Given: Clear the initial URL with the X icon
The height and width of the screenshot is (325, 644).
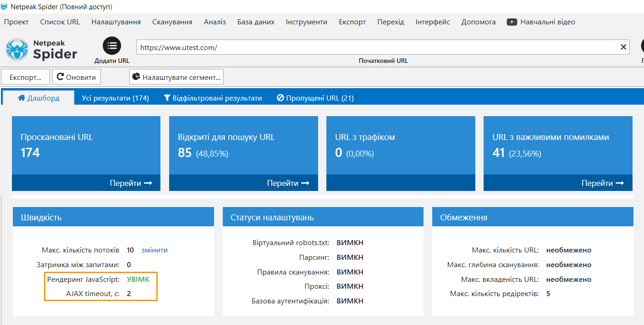Looking at the screenshot, I should click(x=623, y=47).
